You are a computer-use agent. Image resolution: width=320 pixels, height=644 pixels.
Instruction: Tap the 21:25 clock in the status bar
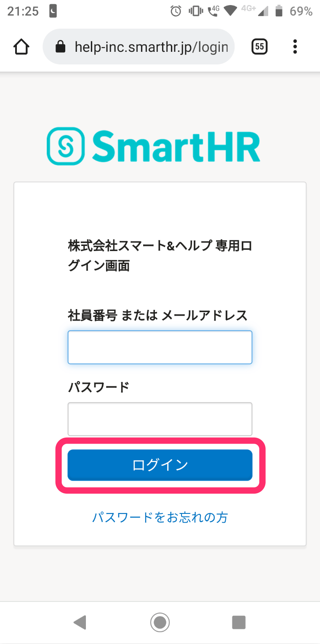[x=23, y=11]
